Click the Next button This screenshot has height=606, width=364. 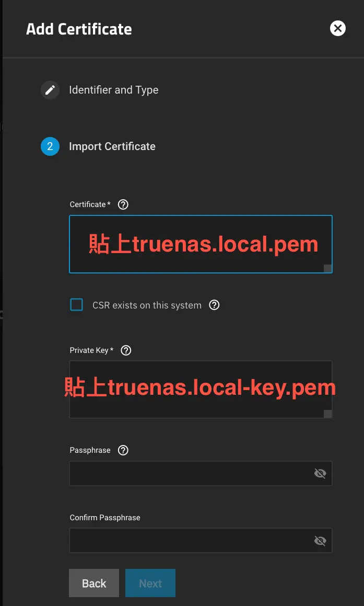pyautogui.click(x=150, y=582)
